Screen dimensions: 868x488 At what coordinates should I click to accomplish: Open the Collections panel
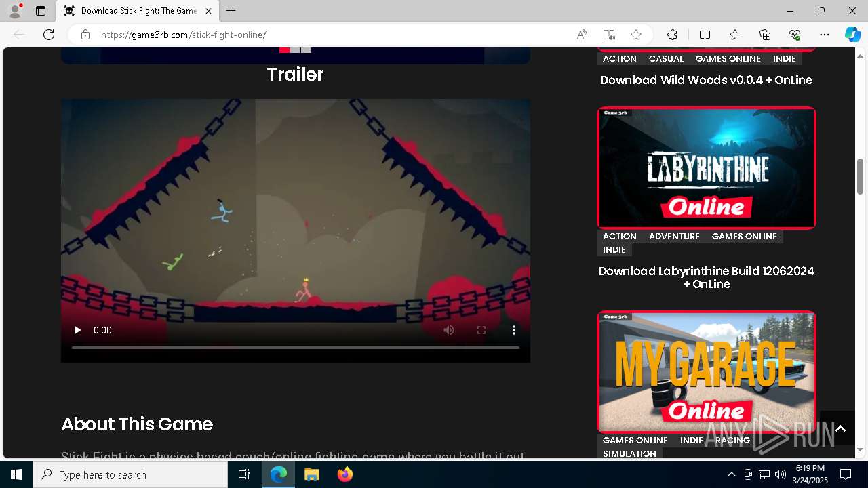pyautogui.click(x=765, y=35)
